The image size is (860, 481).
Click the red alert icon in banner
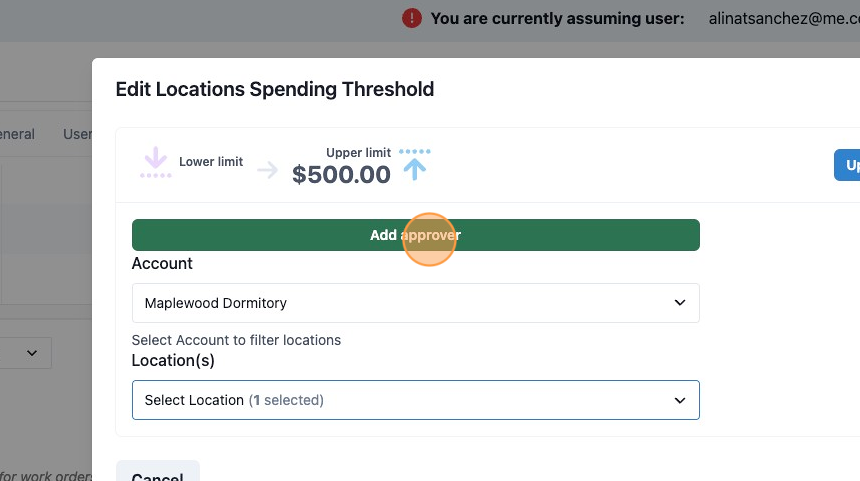point(412,19)
